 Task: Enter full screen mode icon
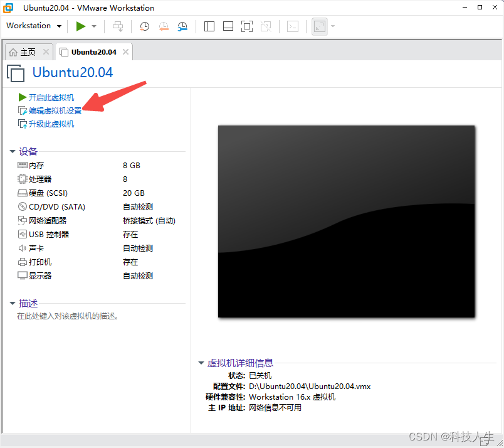pyautogui.click(x=247, y=26)
